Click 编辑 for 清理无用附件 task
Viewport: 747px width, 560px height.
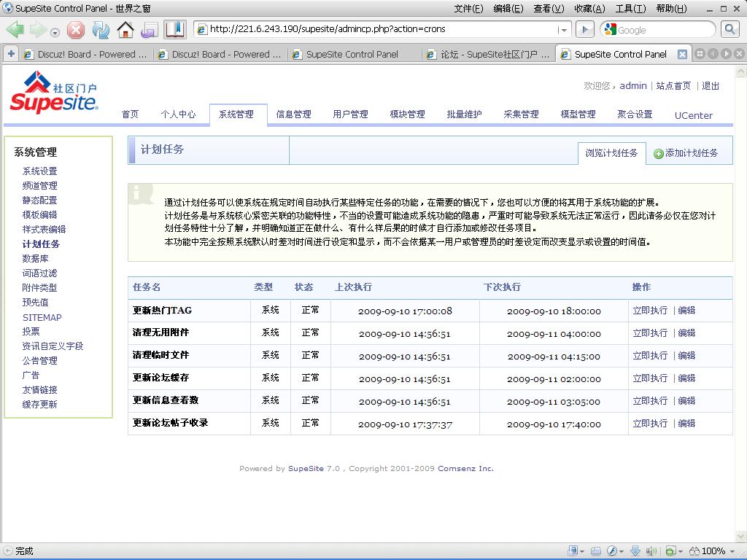pos(686,332)
